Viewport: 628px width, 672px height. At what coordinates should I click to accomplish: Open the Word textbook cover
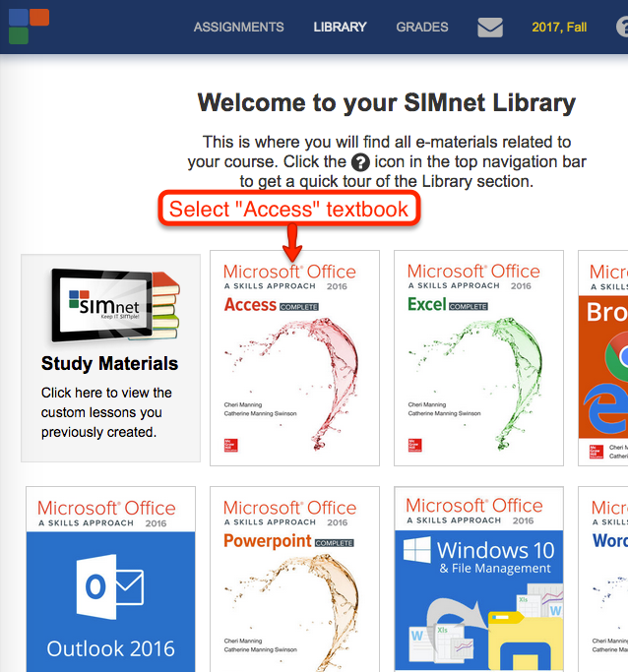(603, 579)
